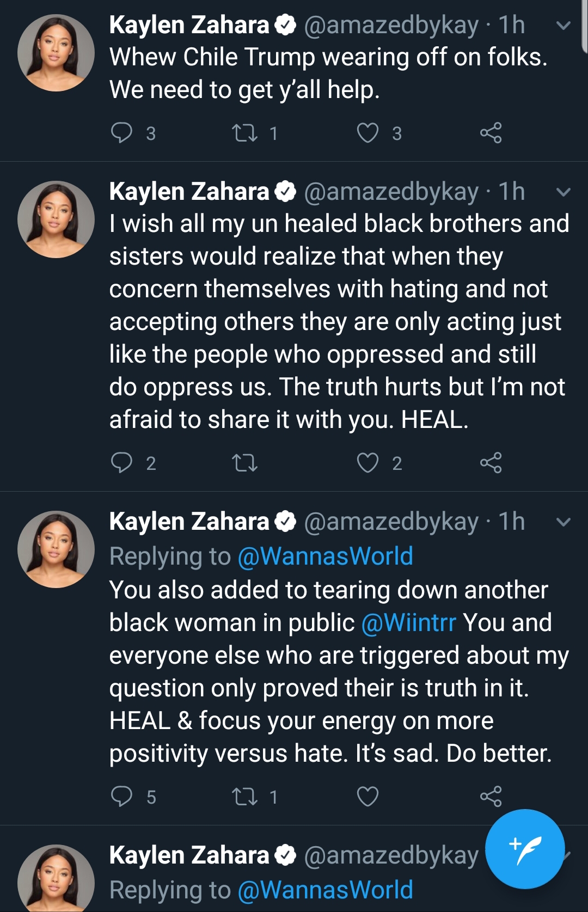The width and height of the screenshot is (588, 912).
Task: Open Kaylen Zahara's avatar on first tweet
Action: (56, 53)
